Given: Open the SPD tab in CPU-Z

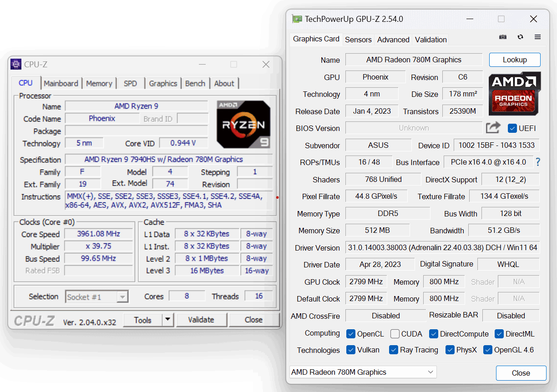Looking at the screenshot, I should [130, 83].
